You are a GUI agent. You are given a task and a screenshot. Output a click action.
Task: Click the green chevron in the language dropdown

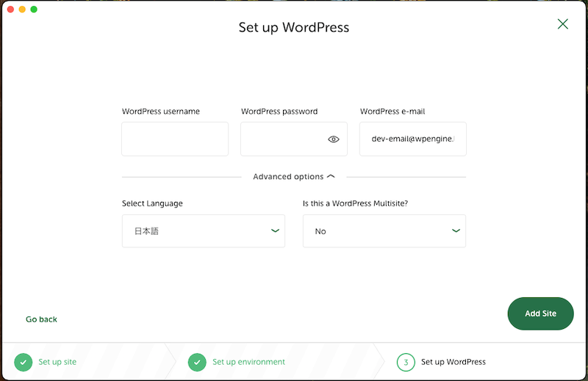pyautogui.click(x=275, y=231)
